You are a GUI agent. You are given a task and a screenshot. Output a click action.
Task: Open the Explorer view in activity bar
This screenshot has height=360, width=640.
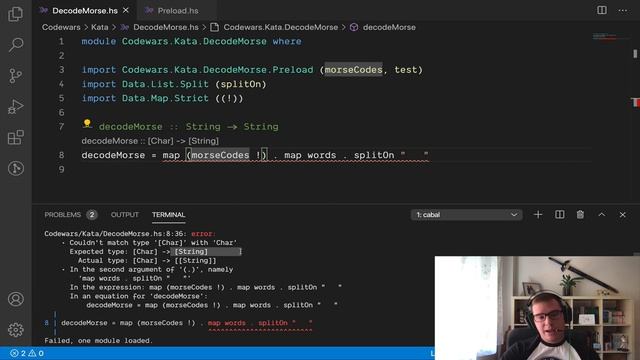tap(16, 14)
